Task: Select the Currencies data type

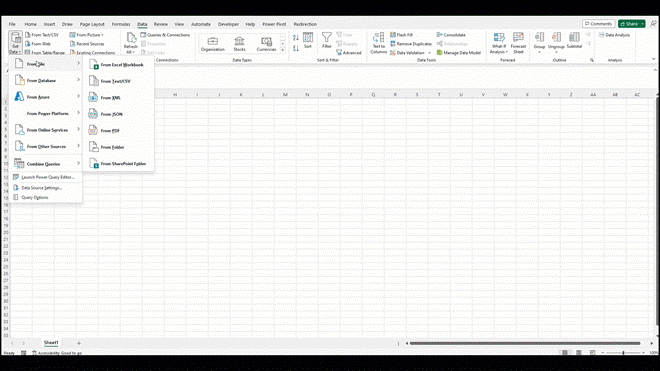Action: [x=266, y=44]
